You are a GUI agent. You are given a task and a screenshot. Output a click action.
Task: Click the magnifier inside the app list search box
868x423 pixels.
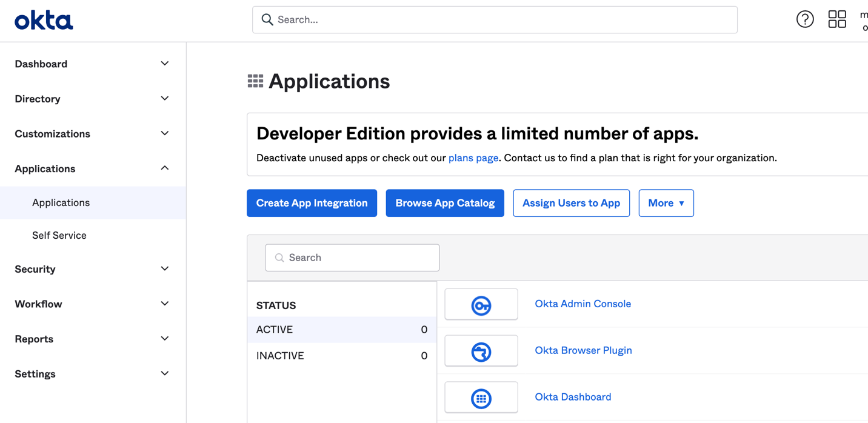pos(279,258)
